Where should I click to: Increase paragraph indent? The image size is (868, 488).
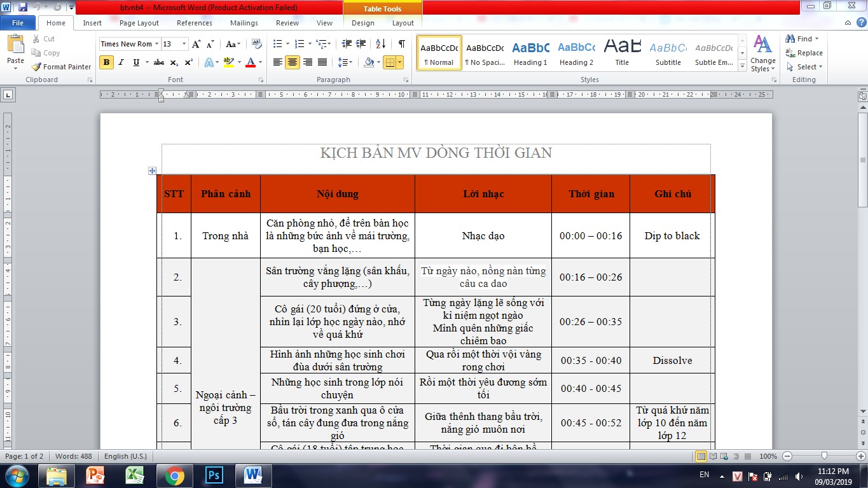tap(361, 44)
